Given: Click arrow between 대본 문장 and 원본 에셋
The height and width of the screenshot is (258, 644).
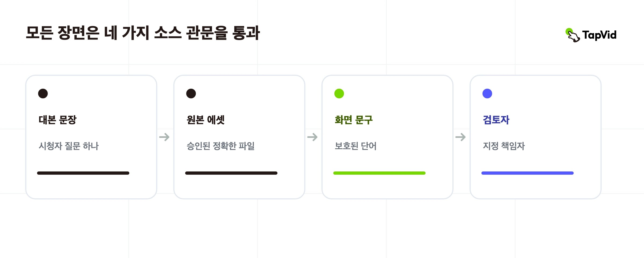Looking at the screenshot, I should point(164,137).
